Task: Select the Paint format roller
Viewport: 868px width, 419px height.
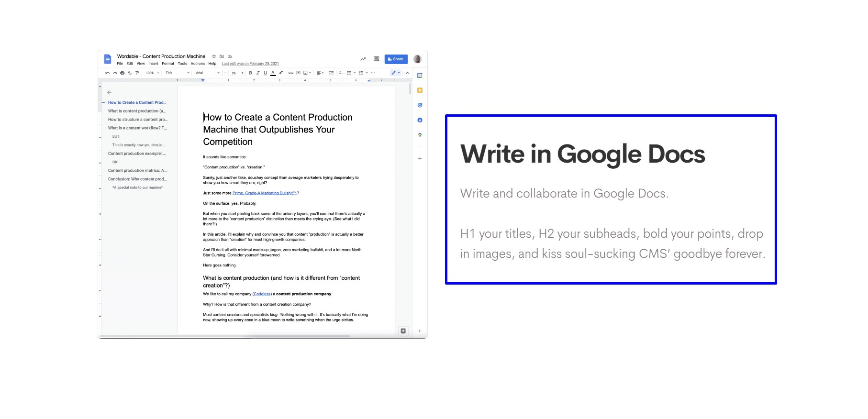Action: [x=137, y=73]
